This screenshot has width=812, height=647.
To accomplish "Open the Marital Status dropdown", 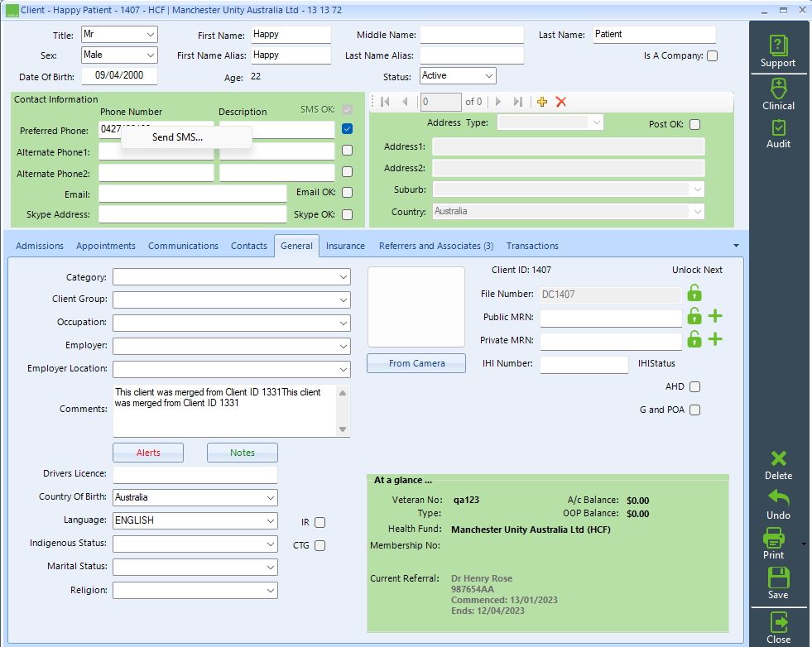I will coord(271,568).
